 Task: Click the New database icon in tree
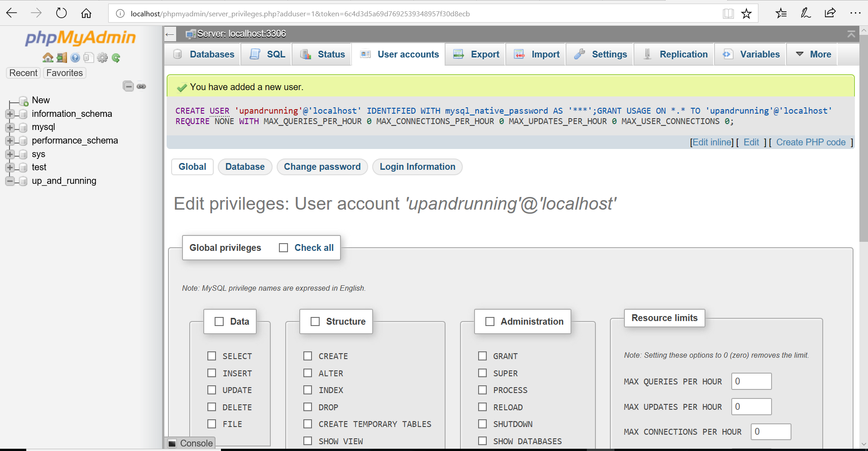(24, 101)
